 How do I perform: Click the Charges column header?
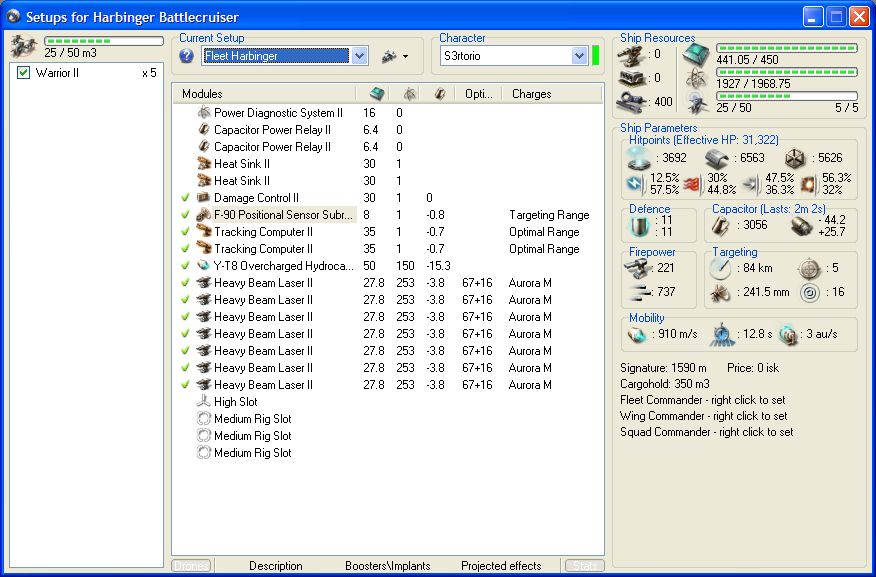coord(531,94)
